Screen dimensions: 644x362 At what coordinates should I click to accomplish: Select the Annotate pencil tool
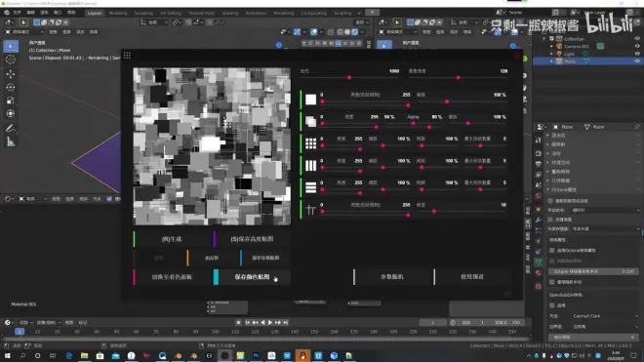point(11,128)
